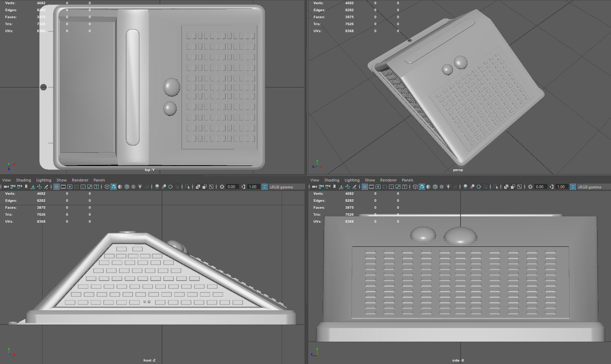Screen dimensions: 611x364
Task: Select the viewport camera icon
Action: (x=6, y=187)
